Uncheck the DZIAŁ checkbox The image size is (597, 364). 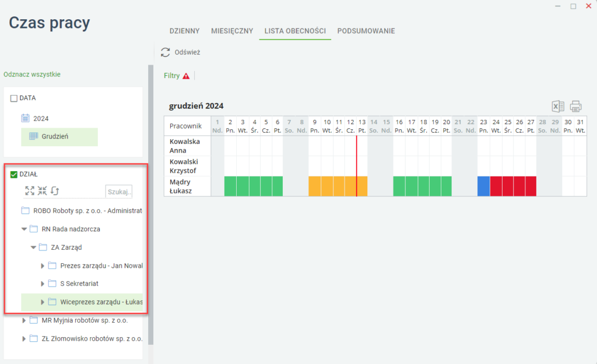(x=14, y=174)
